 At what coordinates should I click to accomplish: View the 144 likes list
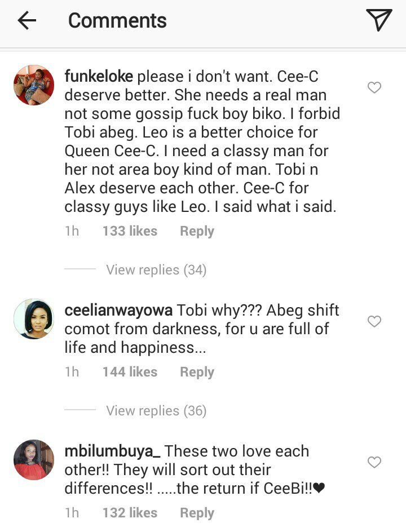130,372
